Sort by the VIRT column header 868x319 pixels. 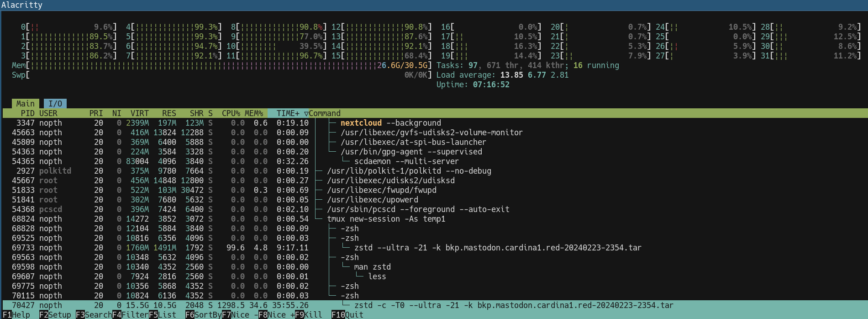[140, 113]
